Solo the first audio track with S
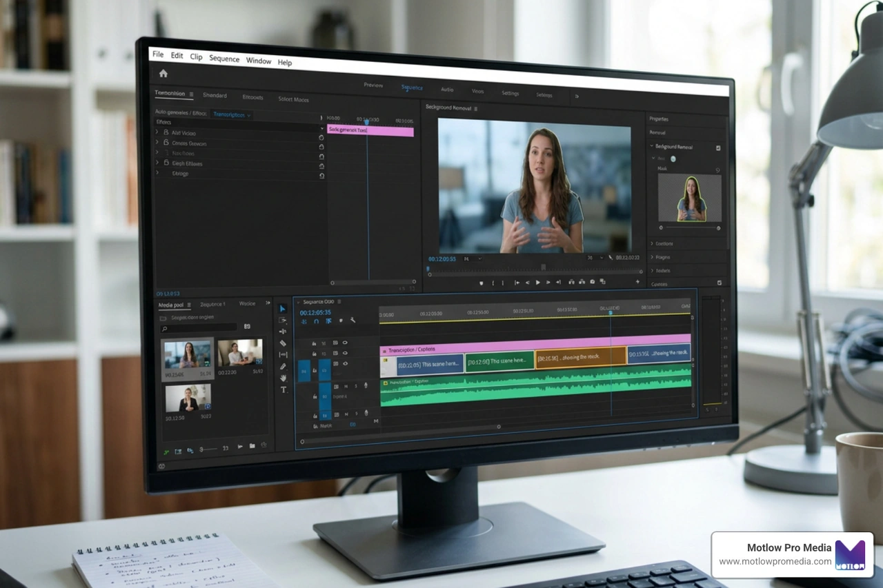This screenshot has width=883, height=588. pyautogui.click(x=356, y=386)
